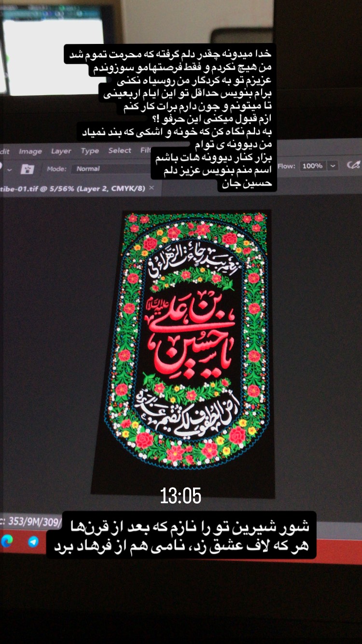Image resolution: width=362 pixels, height=644 pixels.
Task: Expand the brush preset picker arrow
Action: click(x=9, y=170)
